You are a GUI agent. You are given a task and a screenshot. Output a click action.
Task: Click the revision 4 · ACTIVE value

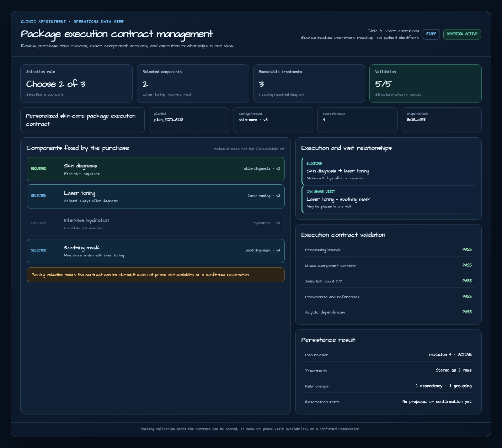pyautogui.click(x=450, y=355)
